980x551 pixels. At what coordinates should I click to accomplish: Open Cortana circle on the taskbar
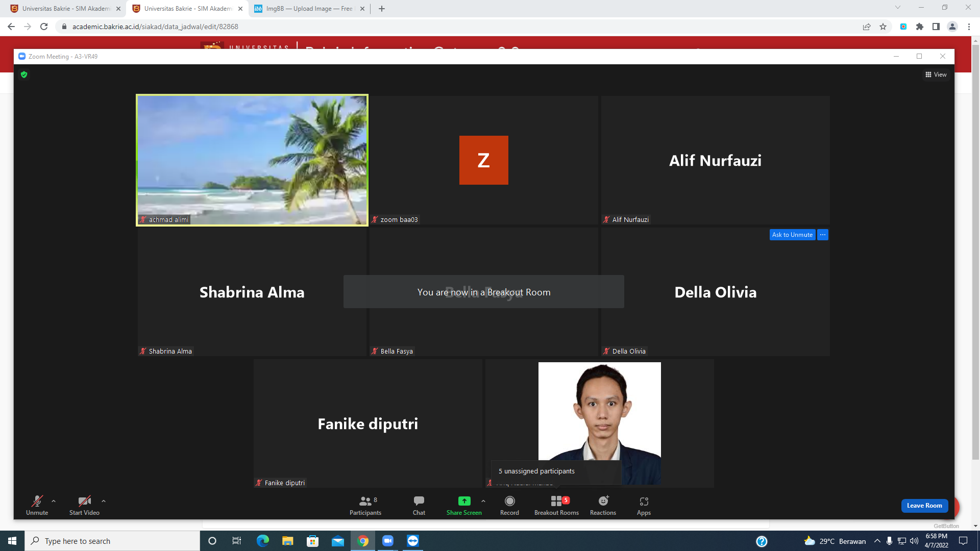[212, 541]
